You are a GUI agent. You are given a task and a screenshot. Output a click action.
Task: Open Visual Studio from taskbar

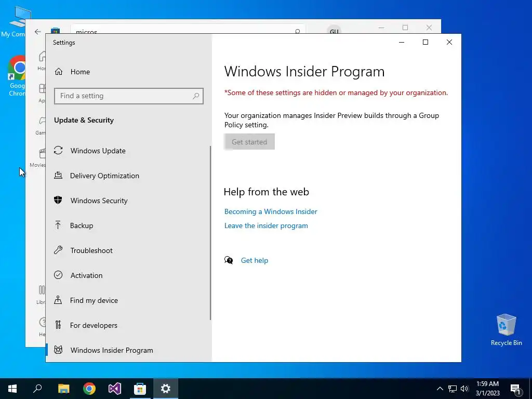coord(115,389)
